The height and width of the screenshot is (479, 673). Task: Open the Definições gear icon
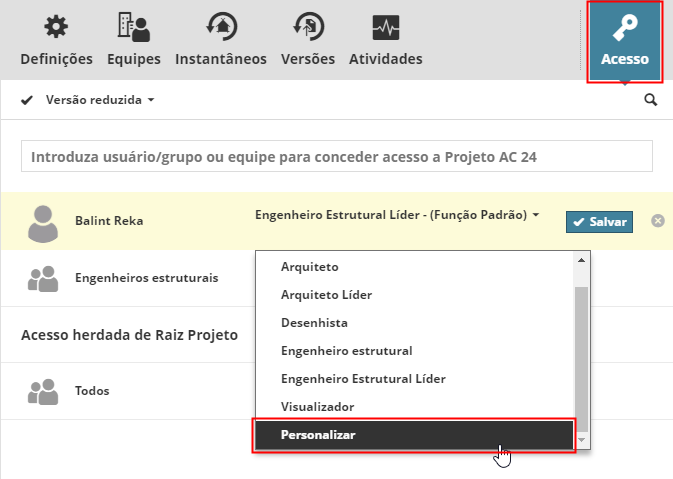click(56, 28)
